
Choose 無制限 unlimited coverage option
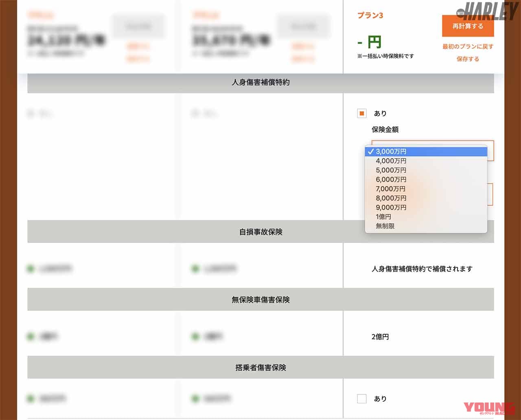[385, 226]
